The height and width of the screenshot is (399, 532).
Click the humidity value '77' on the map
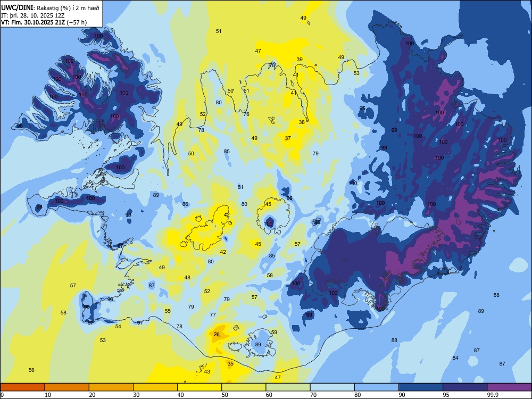(x=213, y=314)
